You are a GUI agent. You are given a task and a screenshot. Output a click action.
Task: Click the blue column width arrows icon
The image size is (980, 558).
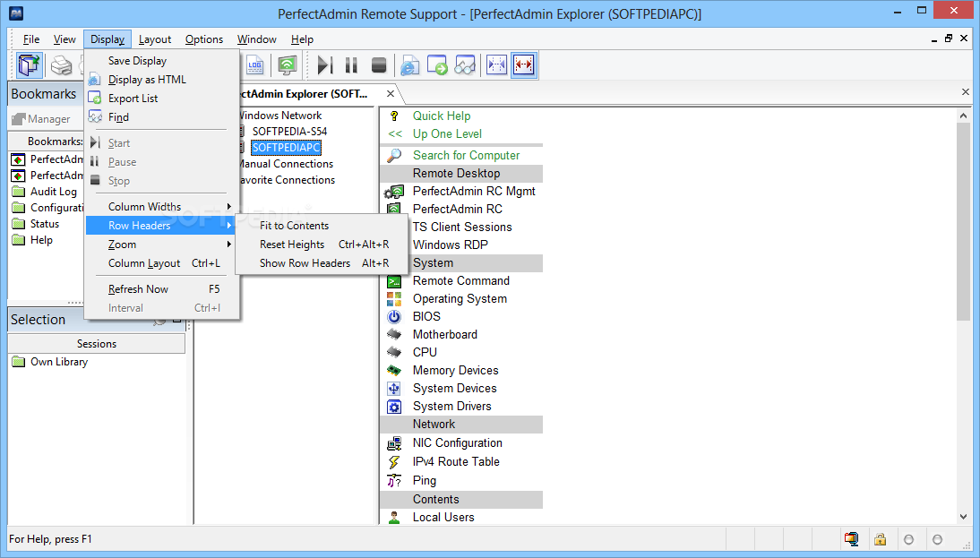(x=496, y=65)
